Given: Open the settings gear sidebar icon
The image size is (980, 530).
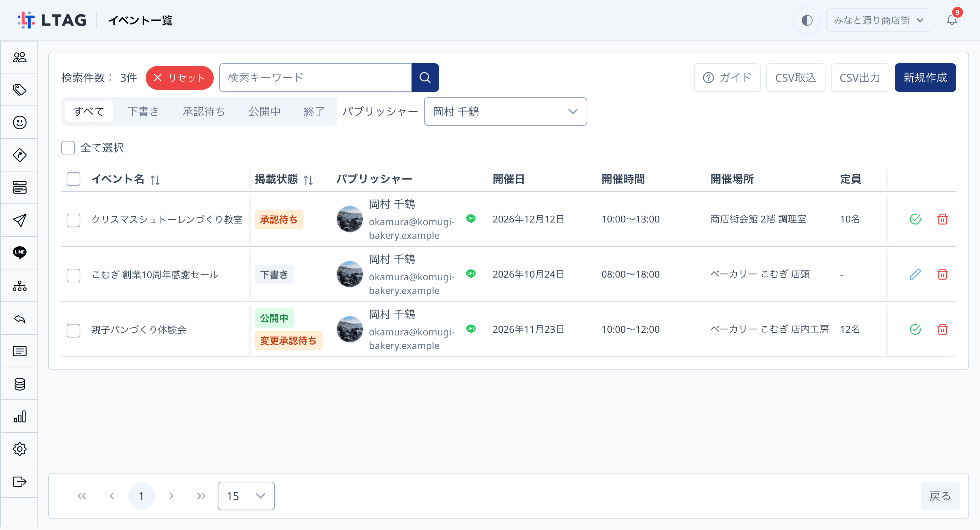Looking at the screenshot, I should [19, 449].
